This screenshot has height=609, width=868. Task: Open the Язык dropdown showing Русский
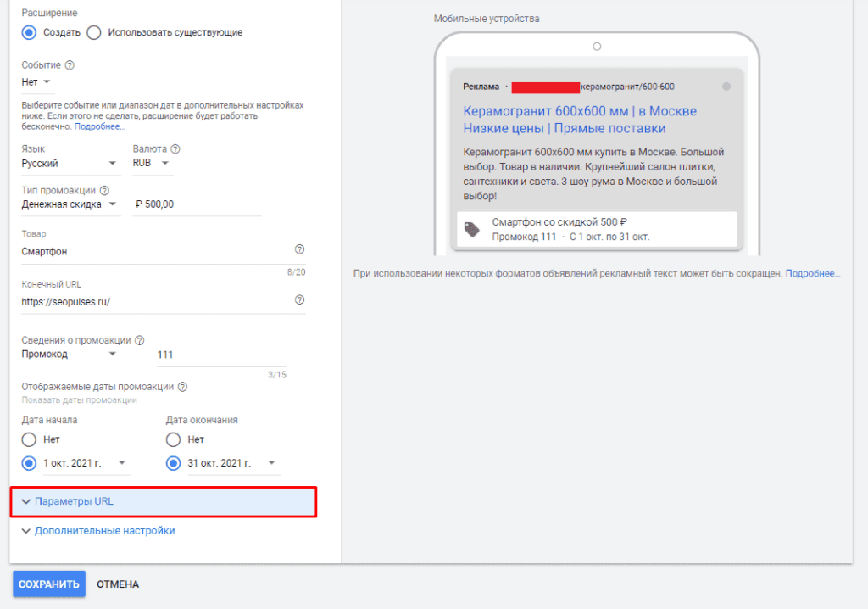[70, 164]
